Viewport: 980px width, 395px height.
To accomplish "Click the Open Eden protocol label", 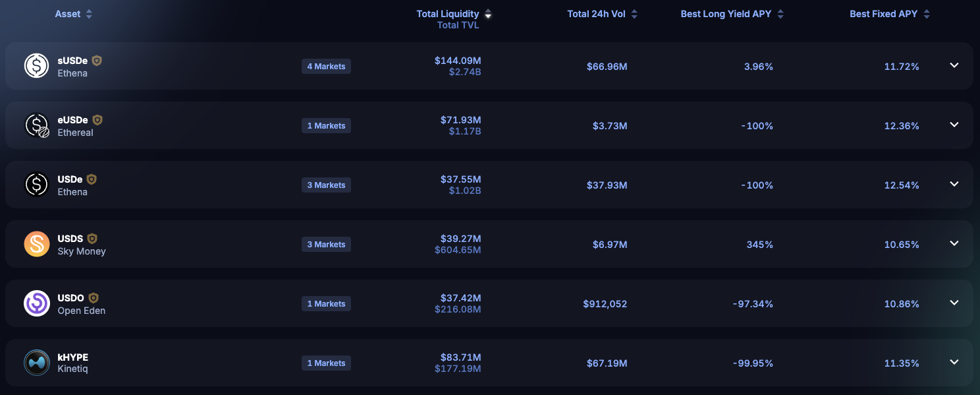I will tap(82, 311).
